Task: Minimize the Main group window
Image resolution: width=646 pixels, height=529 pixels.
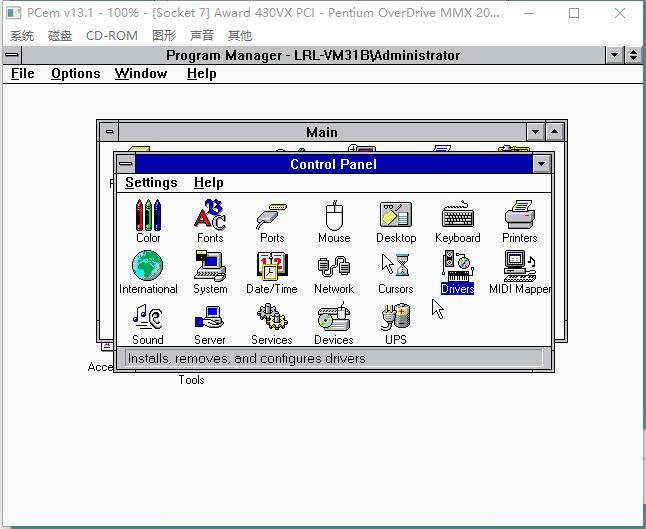Action: click(535, 132)
